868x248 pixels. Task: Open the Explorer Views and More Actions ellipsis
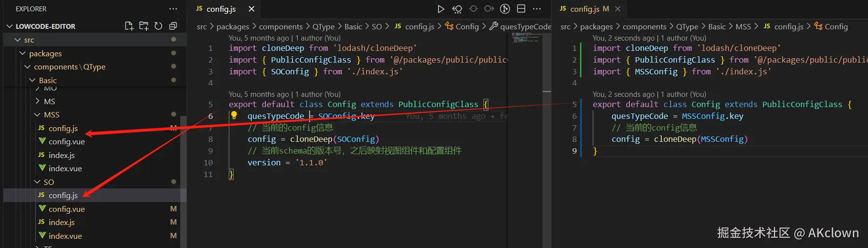[x=173, y=9]
